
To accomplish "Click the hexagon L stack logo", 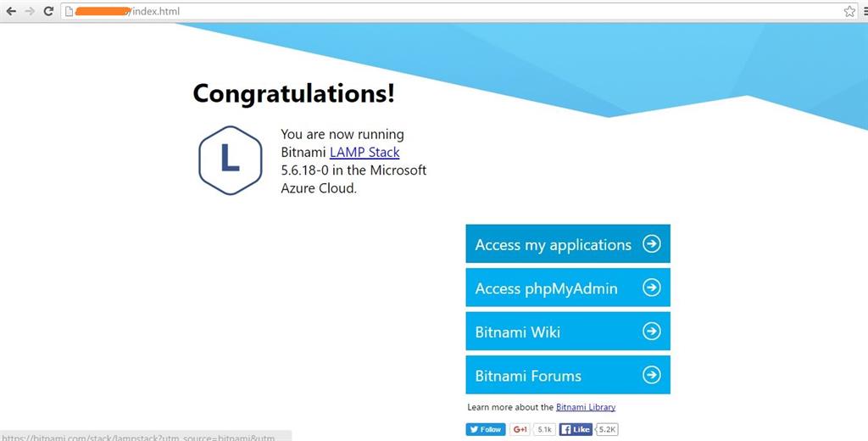I will click(230, 160).
